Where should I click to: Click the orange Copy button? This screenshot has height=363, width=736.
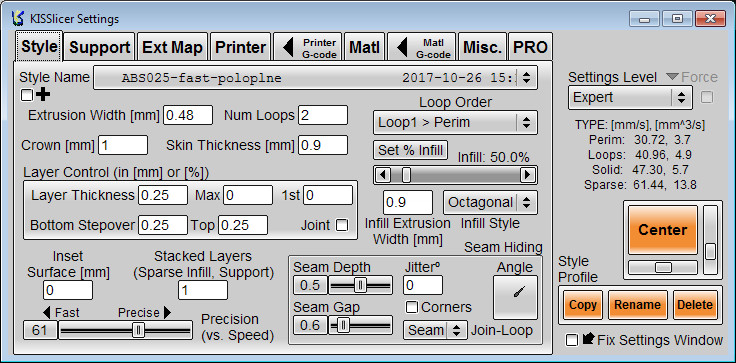(x=583, y=305)
